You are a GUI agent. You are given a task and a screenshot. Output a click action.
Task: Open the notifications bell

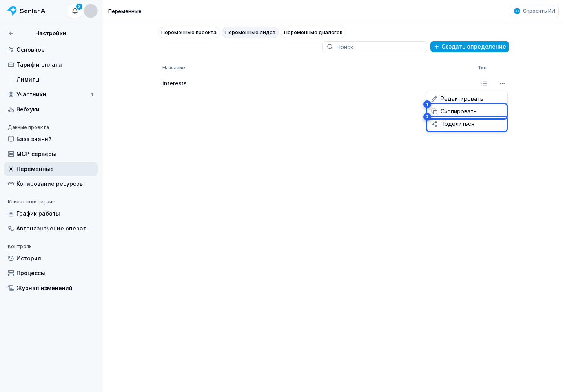[x=75, y=11]
